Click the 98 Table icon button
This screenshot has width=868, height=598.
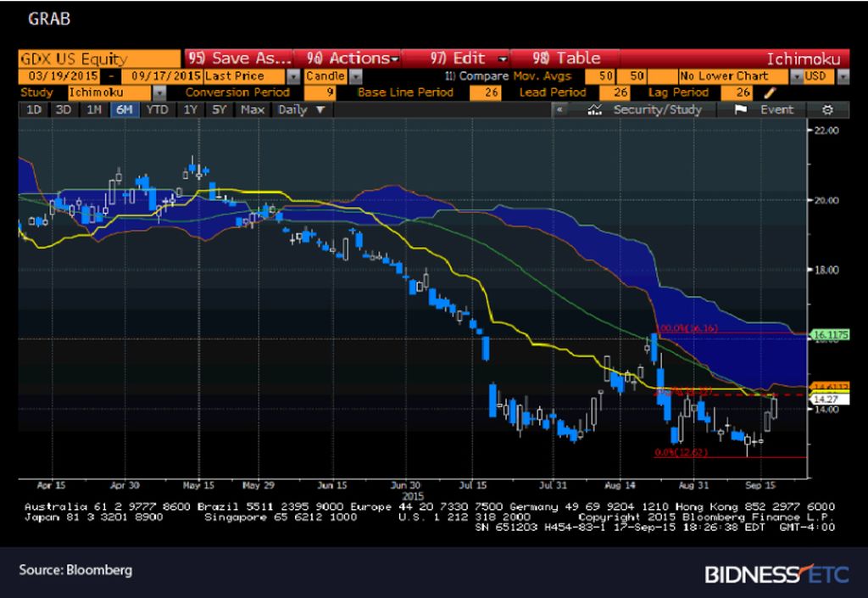tap(566, 58)
